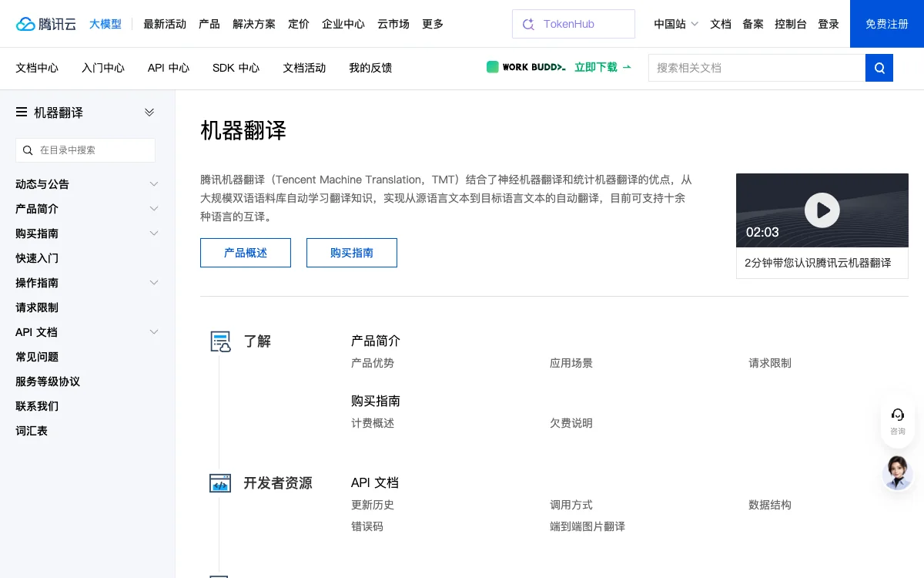Open 最新活动 in top navigation
The height and width of the screenshot is (578, 924).
tap(165, 24)
